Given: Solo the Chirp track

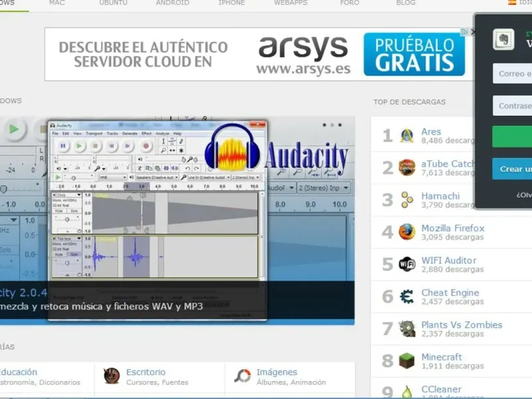Looking at the screenshot, I should (74, 211).
